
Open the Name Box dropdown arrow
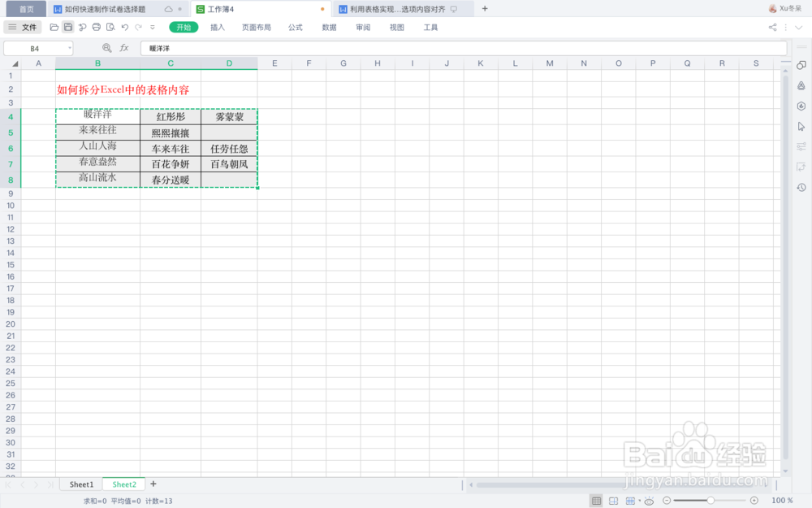click(x=69, y=47)
